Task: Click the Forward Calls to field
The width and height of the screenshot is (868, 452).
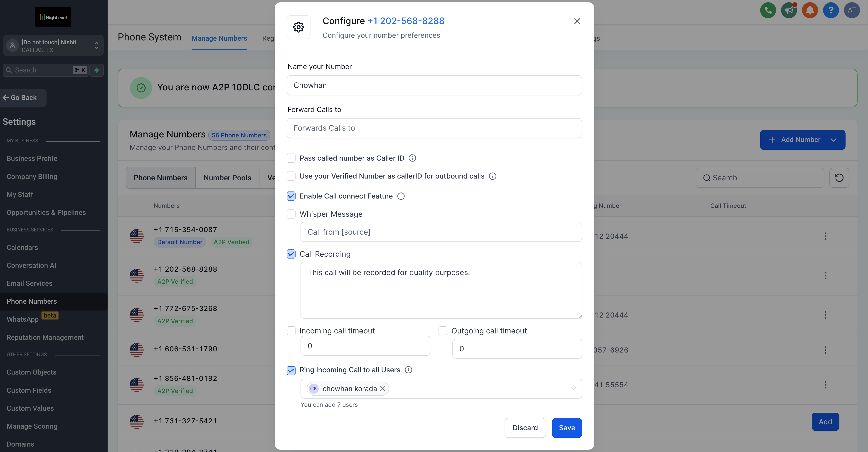Action: point(434,128)
